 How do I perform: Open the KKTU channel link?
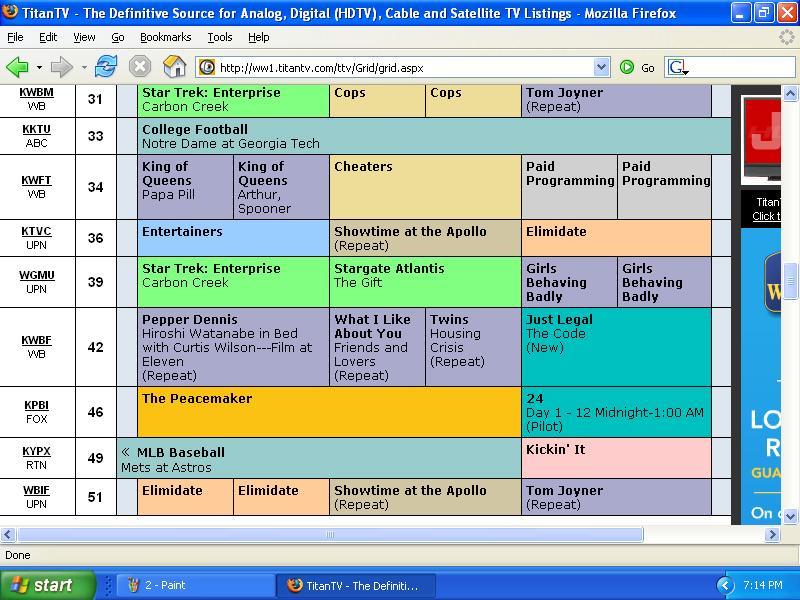(x=36, y=129)
